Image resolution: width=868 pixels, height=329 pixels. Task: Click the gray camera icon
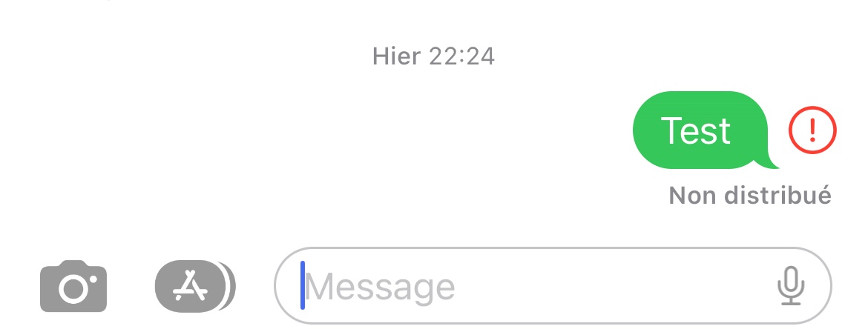73,286
